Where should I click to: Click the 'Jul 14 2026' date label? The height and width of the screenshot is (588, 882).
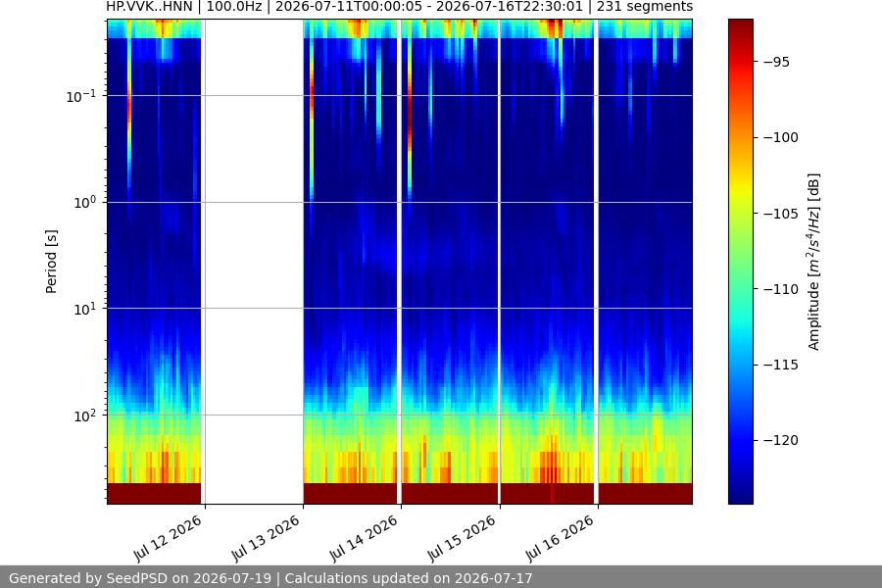364,538
